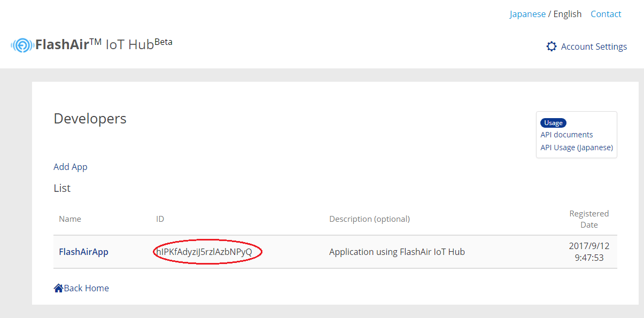Open API Usage (Japanese) documentation
This screenshot has width=644, height=318.
pyautogui.click(x=576, y=147)
